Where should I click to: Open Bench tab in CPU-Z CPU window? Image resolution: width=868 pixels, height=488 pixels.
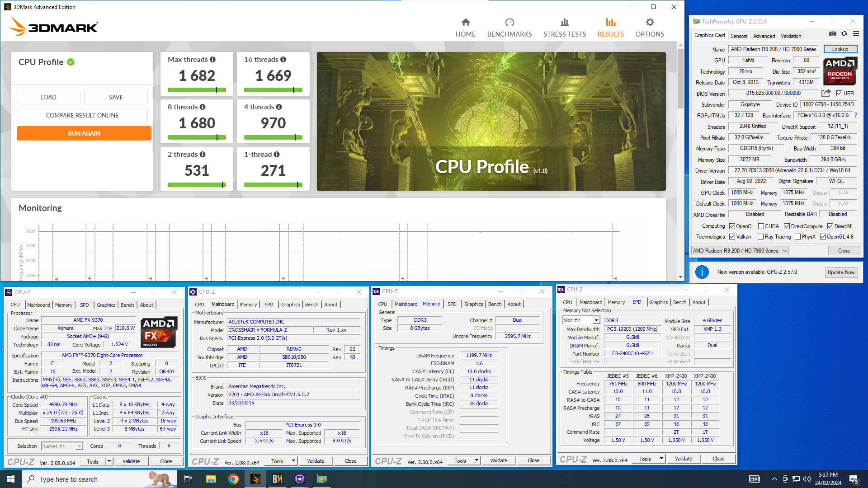pos(127,305)
